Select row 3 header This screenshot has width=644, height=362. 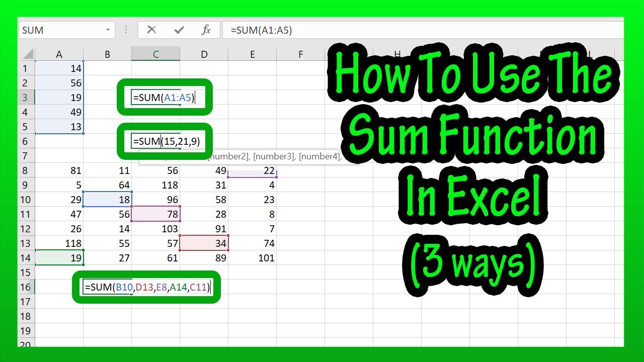[26, 98]
